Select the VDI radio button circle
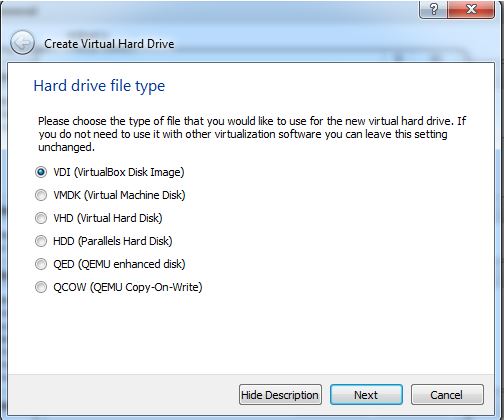This screenshot has width=504, height=420. tap(41, 172)
